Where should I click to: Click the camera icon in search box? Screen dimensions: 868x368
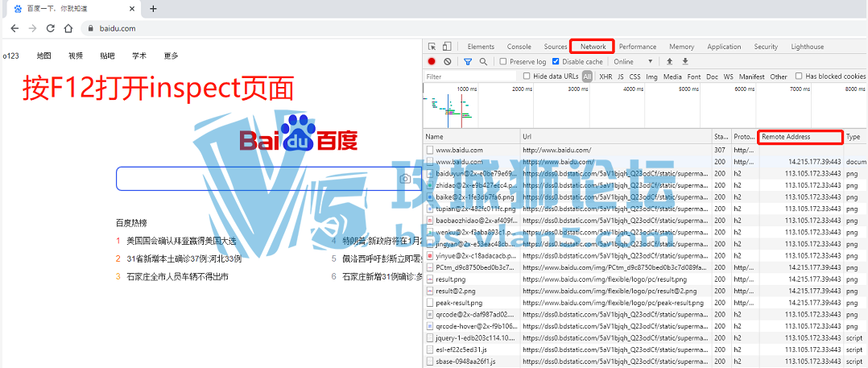click(x=405, y=179)
